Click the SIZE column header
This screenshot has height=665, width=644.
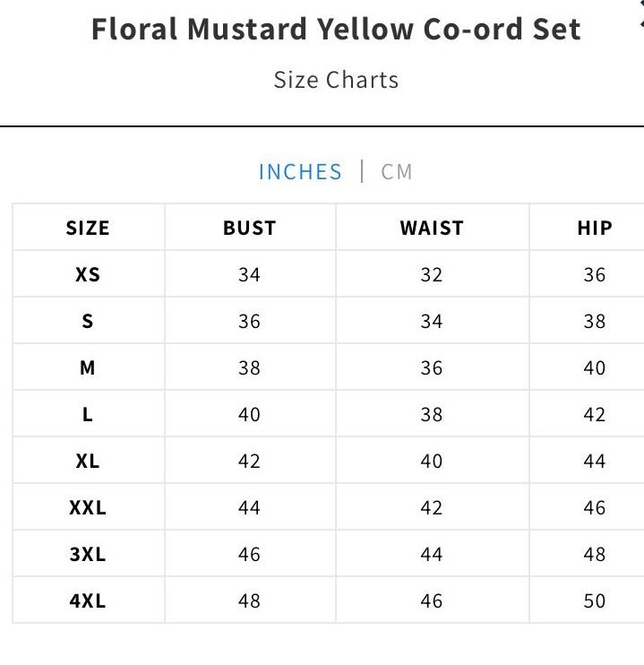tap(88, 228)
